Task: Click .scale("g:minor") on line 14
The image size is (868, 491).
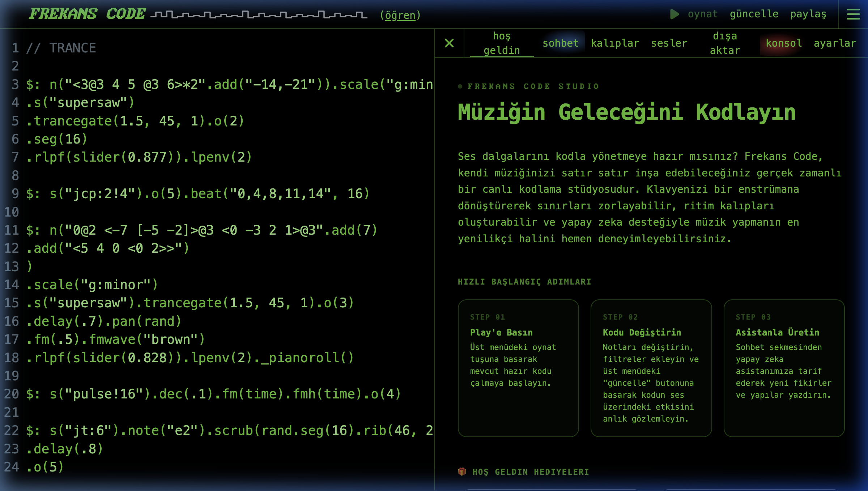Action: (92, 285)
